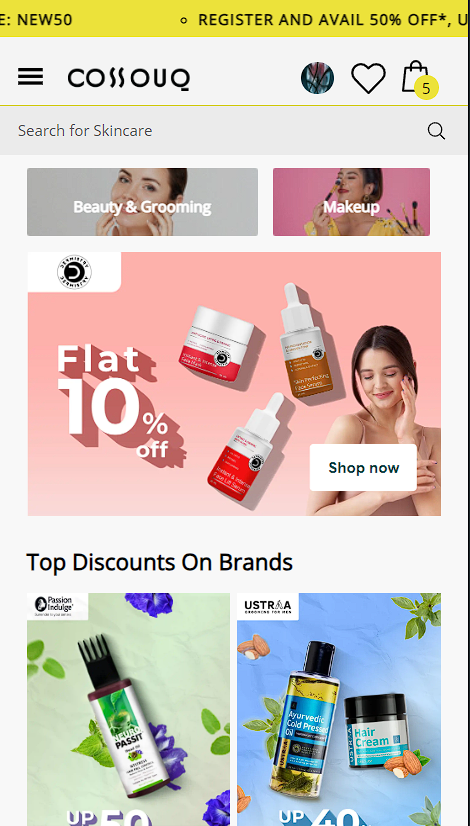Open the Neuro Passit hair oil offer

point(129,710)
